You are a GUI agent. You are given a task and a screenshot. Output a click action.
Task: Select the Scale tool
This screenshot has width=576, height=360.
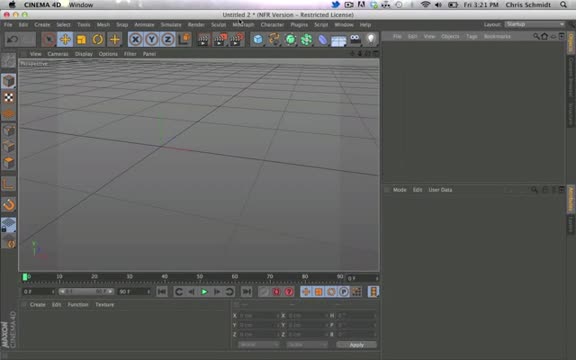coord(82,39)
